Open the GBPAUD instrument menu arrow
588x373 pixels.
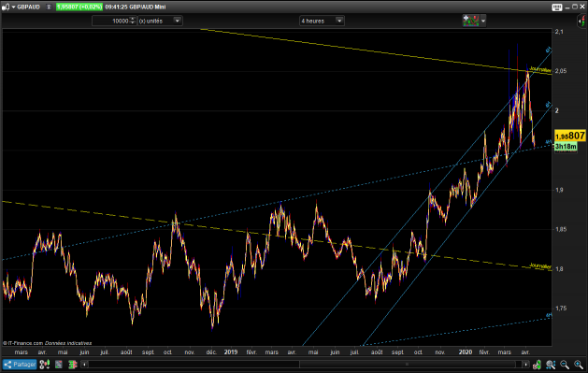(x=13, y=7)
